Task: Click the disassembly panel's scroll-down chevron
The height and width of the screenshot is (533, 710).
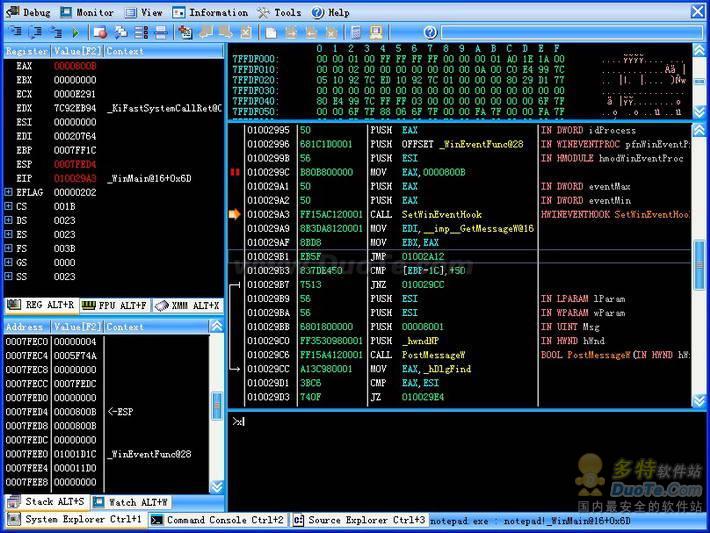Action: tap(699, 400)
